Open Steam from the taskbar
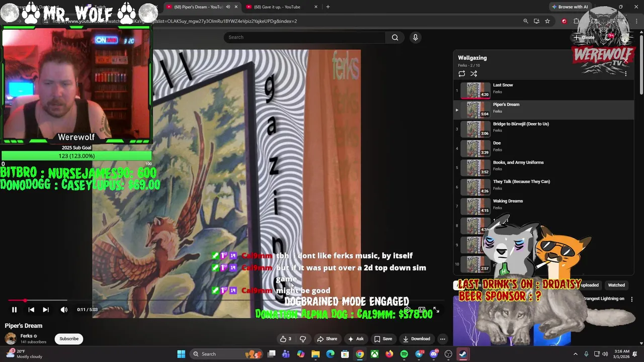Viewport: 644px width, 362px height. [x=463, y=354]
